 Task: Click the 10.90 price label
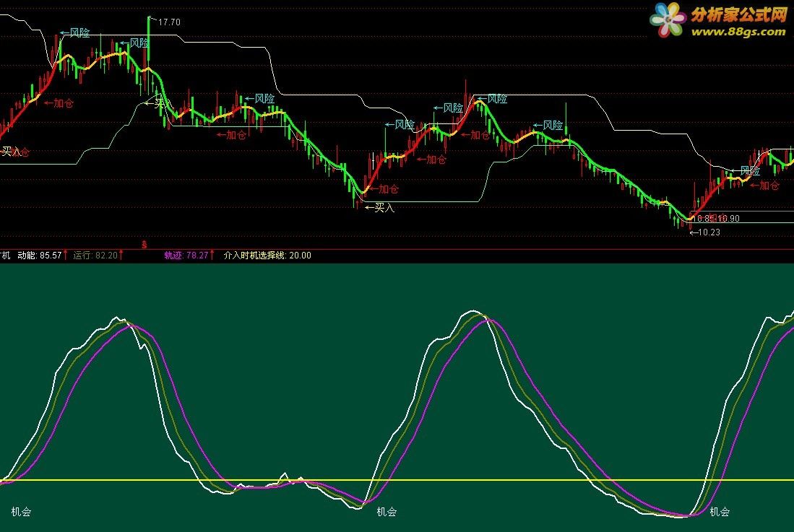point(728,219)
